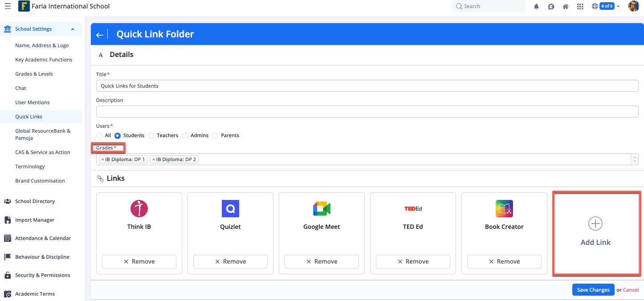The width and height of the screenshot is (644, 301).
Task: Open the user profile avatar
Action: coord(633,6)
